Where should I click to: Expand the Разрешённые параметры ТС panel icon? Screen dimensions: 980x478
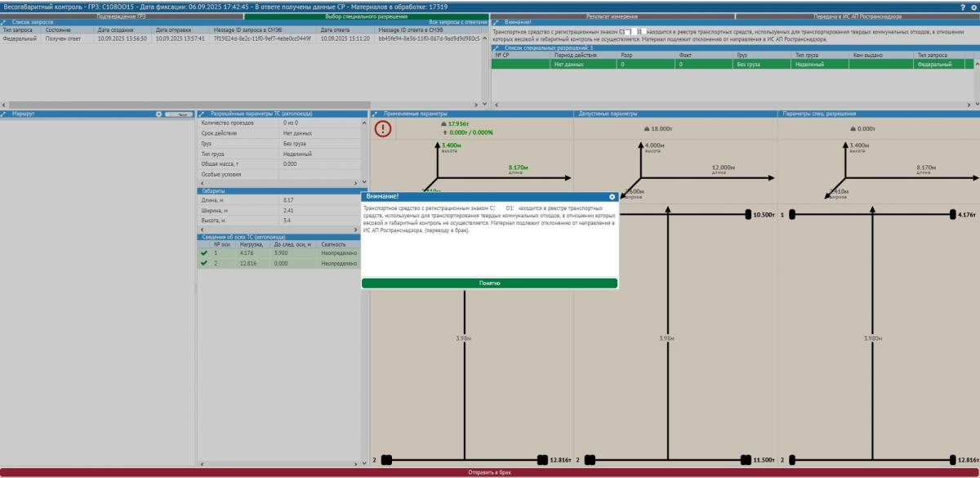(x=203, y=114)
